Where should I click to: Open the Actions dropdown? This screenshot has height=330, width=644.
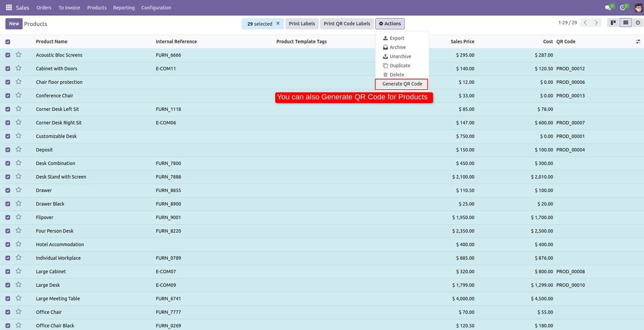point(390,23)
